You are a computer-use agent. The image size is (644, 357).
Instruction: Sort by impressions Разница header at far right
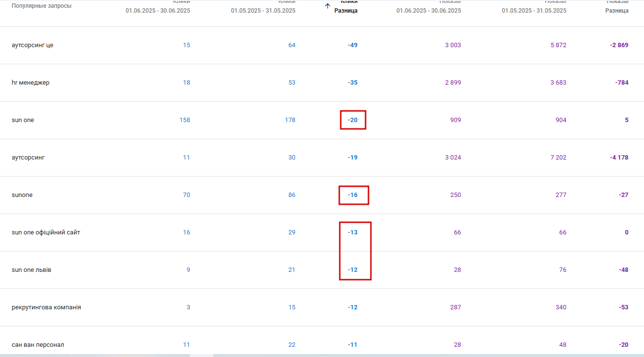point(617,10)
